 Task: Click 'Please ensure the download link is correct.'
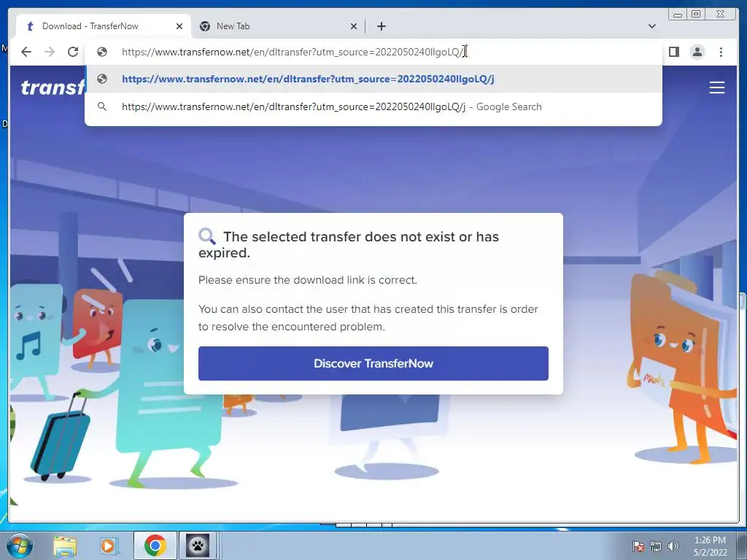[x=308, y=280]
